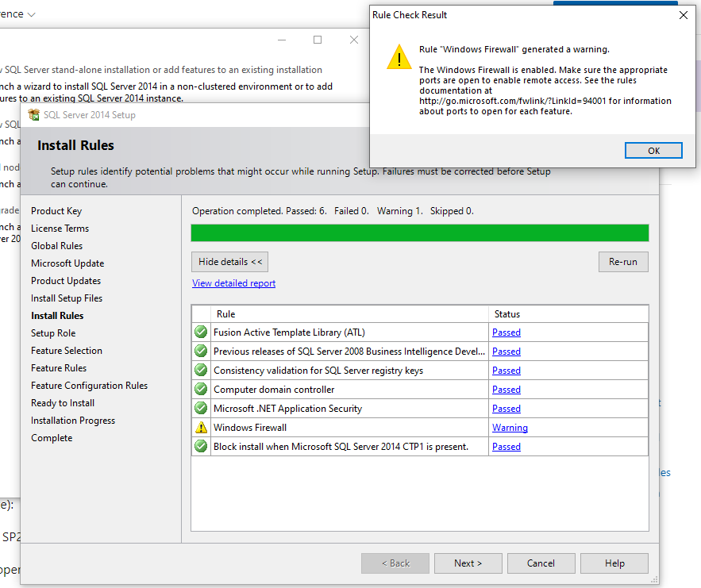Open the View detailed report link
The image size is (701, 588).
(233, 282)
